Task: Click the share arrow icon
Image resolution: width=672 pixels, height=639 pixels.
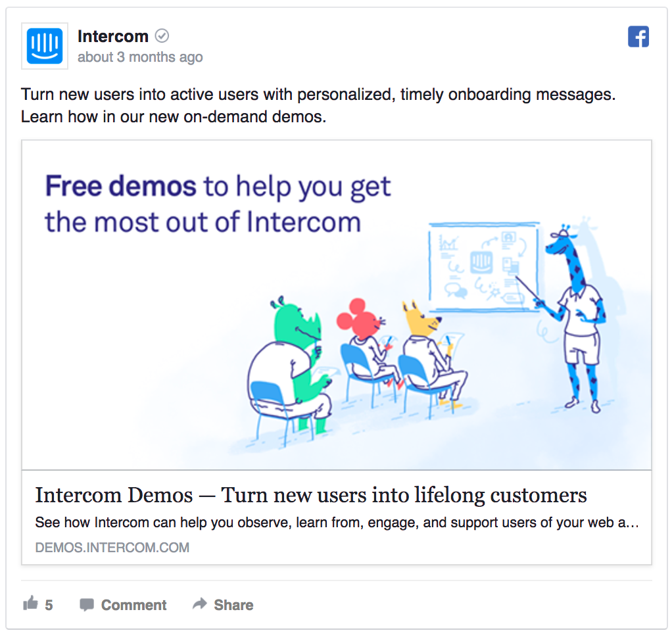Action: tap(200, 603)
